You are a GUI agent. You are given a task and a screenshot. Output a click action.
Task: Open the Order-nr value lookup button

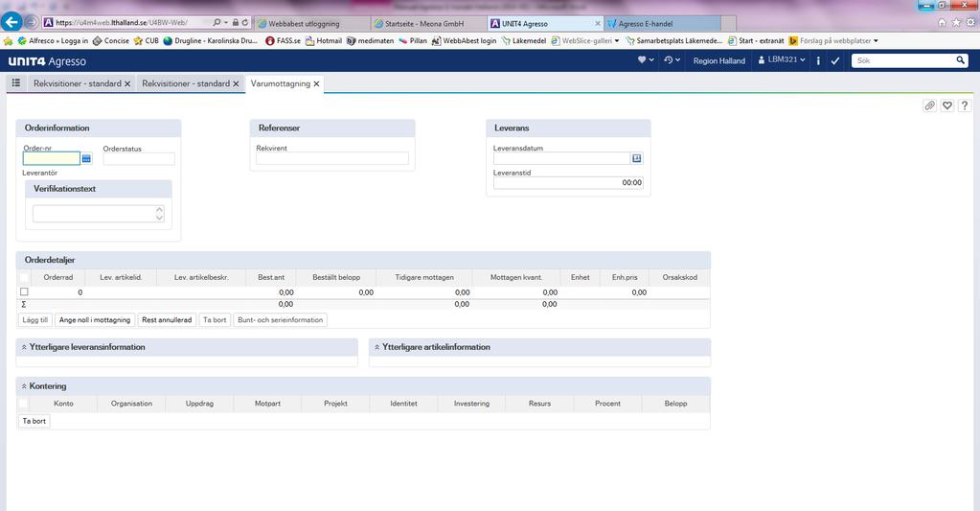point(86,159)
